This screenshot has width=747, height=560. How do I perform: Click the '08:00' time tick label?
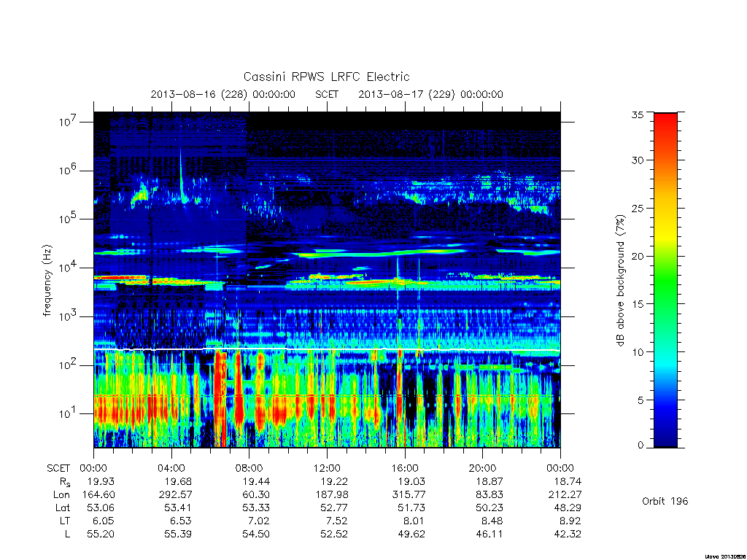click(249, 468)
